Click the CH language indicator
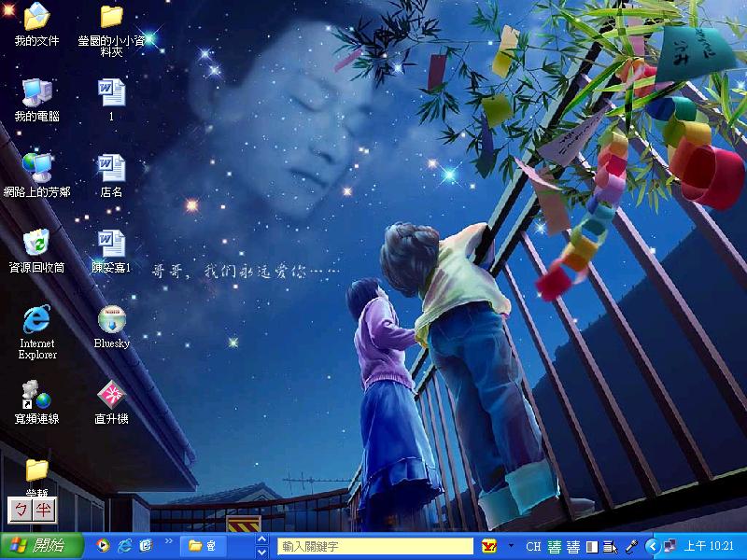 (x=533, y=547)
